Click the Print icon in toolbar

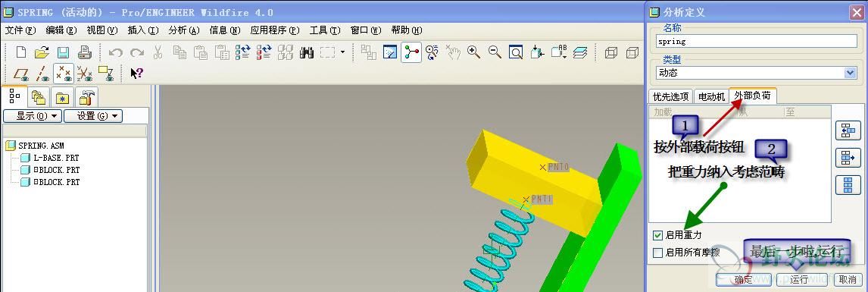click(x=84, y=52)
